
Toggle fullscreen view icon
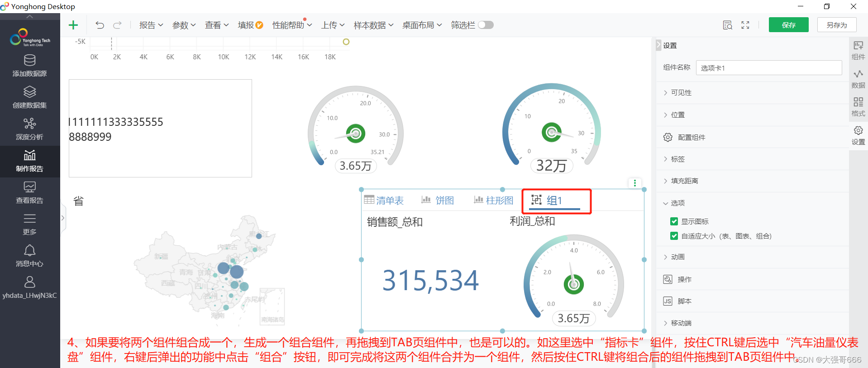pos(745,25)
